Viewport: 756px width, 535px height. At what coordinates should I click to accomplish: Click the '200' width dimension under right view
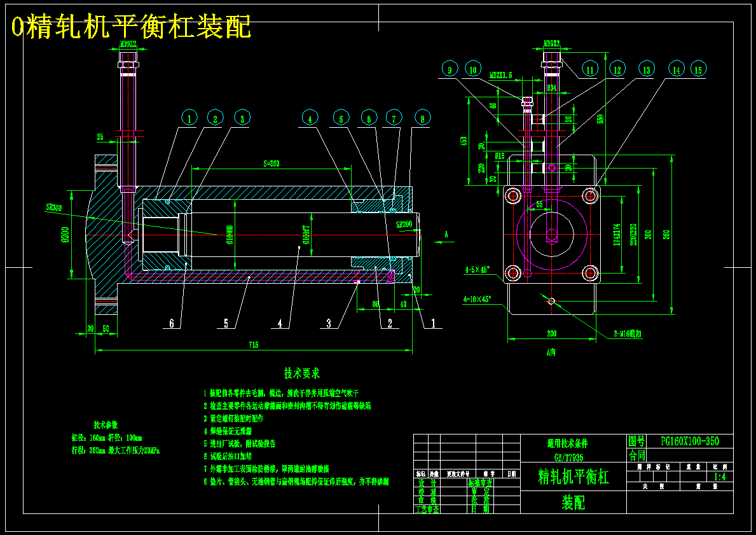tap(551, 333)
